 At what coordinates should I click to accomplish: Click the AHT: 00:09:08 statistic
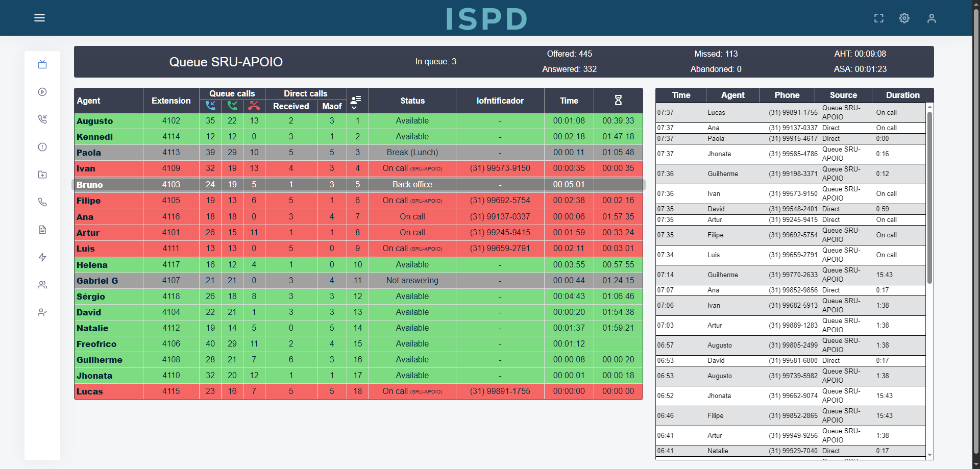(860, 54)
